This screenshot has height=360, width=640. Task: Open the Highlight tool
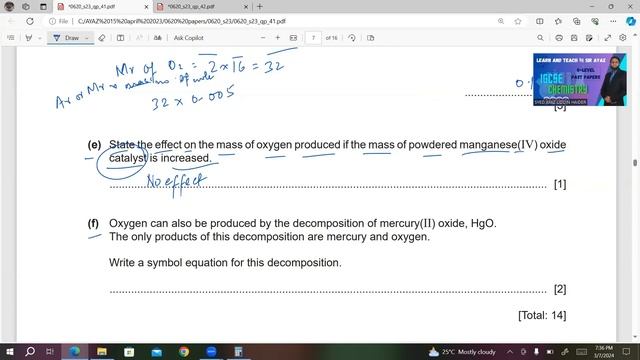click(29, 38)
